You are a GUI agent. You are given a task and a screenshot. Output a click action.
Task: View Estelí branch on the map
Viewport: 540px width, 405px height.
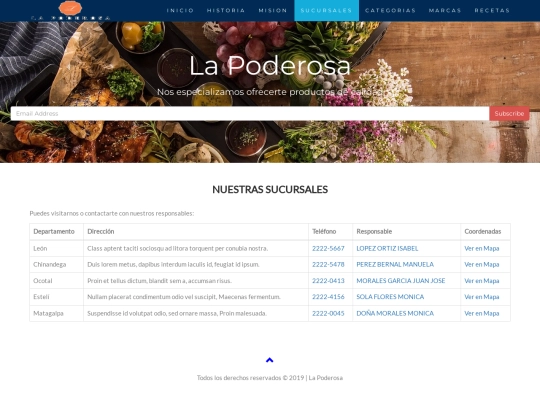(481, 297)
